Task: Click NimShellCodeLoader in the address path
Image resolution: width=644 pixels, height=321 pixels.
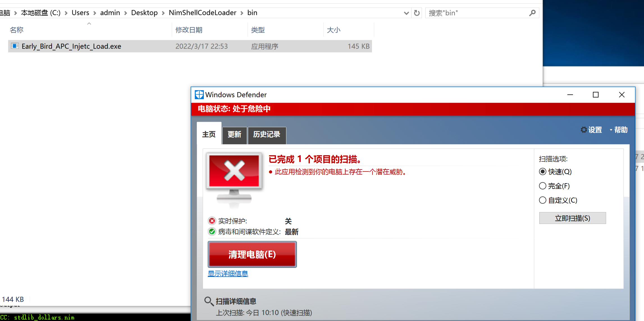Action: click(x=202, y=13)
